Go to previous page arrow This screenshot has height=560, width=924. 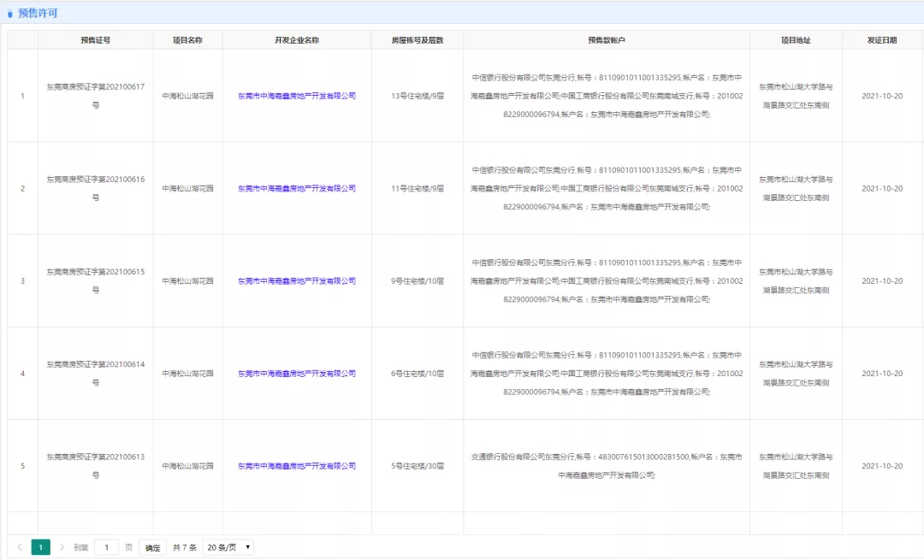(x=20, y=547)
